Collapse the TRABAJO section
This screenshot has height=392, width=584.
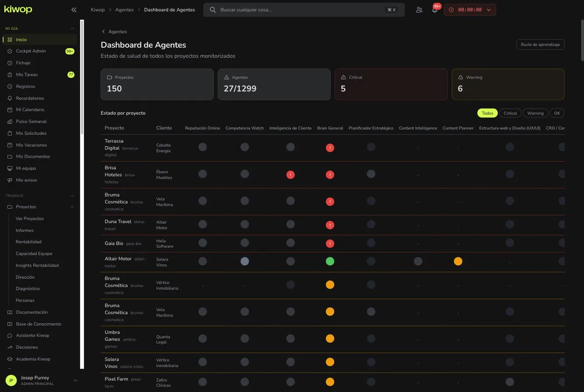pyautogui.click(x=72, y=196)
